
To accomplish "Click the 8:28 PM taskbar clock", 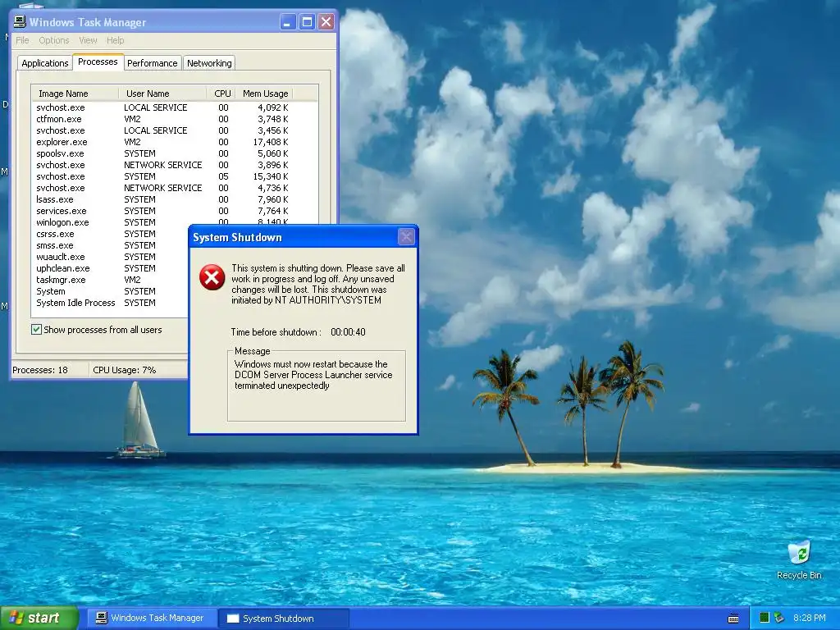I will point(810,618).
